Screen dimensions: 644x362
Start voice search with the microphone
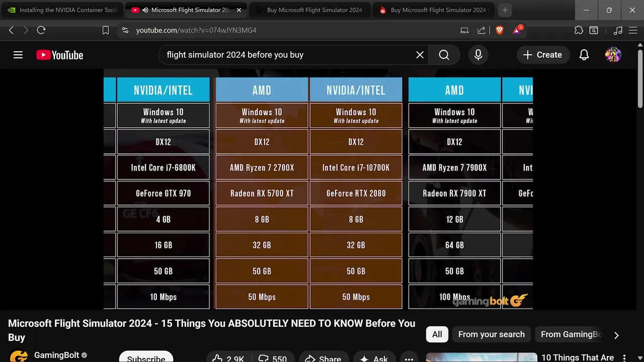pyautogui.click(x=478, y=55)
